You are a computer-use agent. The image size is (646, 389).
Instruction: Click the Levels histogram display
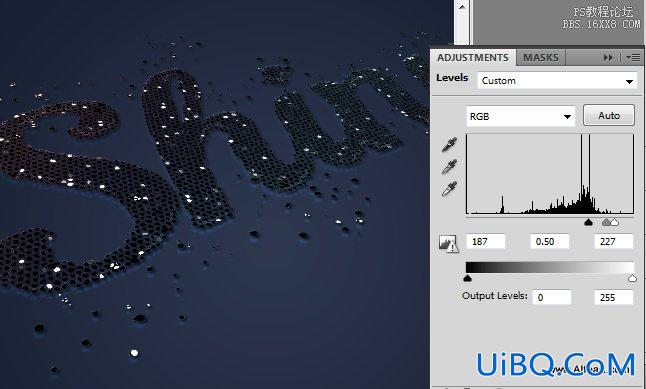tap(550, 173)
